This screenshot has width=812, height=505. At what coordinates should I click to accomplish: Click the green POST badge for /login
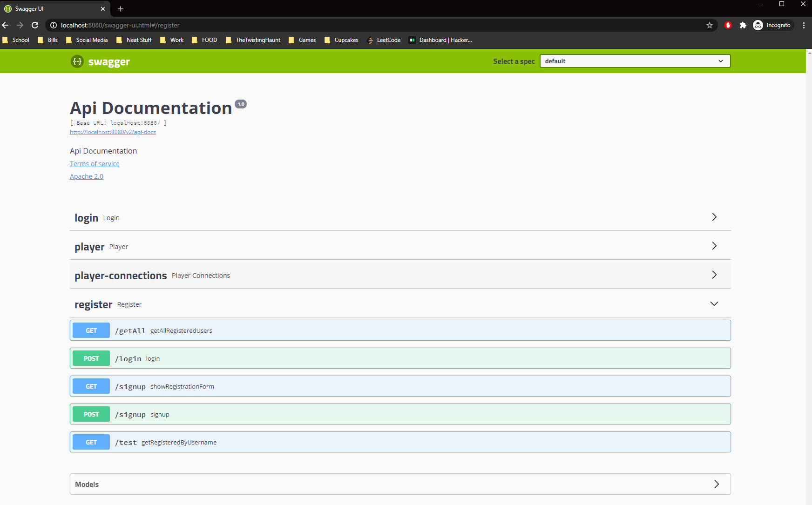[91, 358]
